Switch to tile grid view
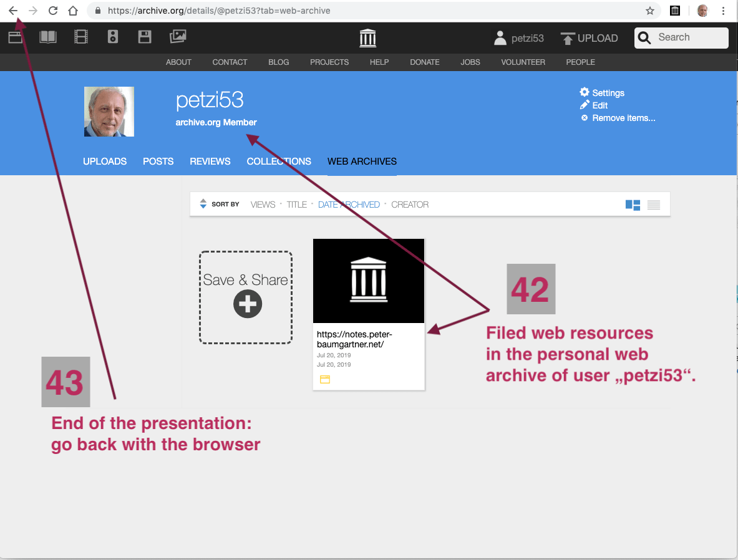The width and height of the screenshot is (738, 560). 633,205
